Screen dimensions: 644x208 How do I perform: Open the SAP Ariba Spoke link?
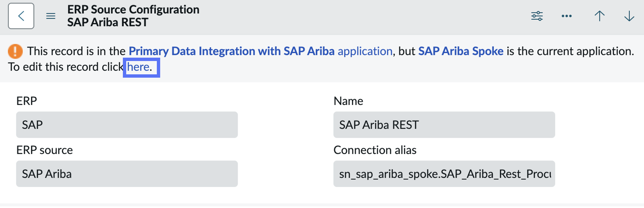(x=461, y=51)
